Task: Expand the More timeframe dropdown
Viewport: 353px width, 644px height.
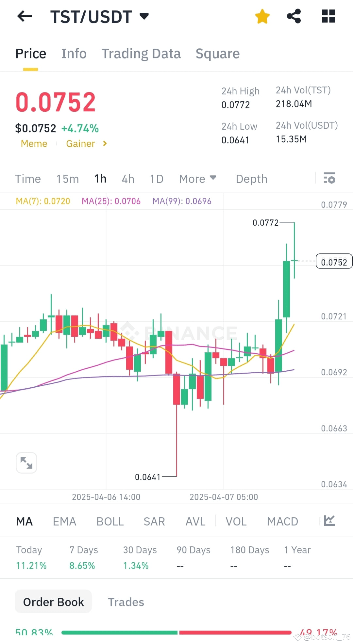Action: (x=197, y=179)
